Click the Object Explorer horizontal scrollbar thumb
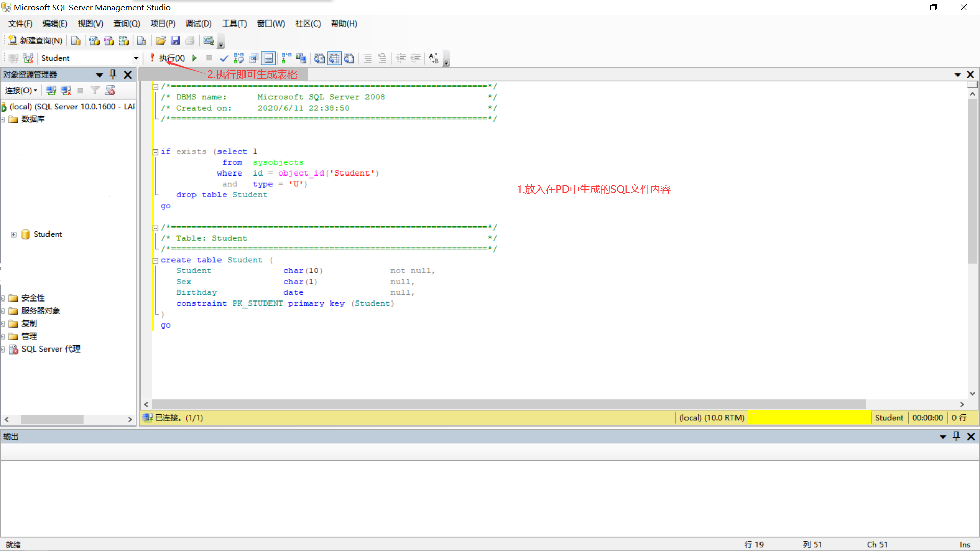980x551 pixels. pyautogui.click(x=52, y=419)
